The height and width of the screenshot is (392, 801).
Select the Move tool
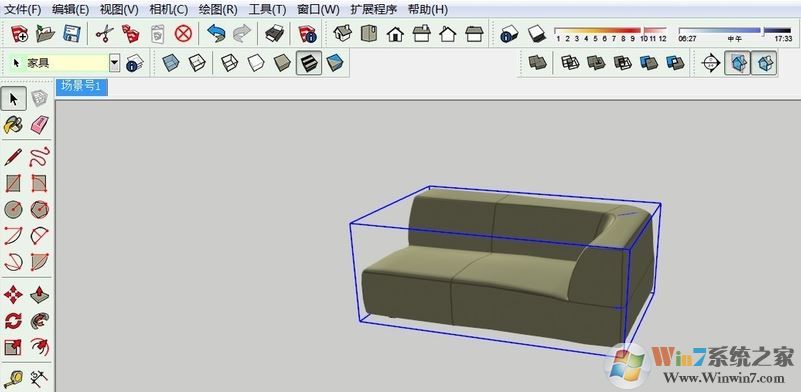point(13,294)
